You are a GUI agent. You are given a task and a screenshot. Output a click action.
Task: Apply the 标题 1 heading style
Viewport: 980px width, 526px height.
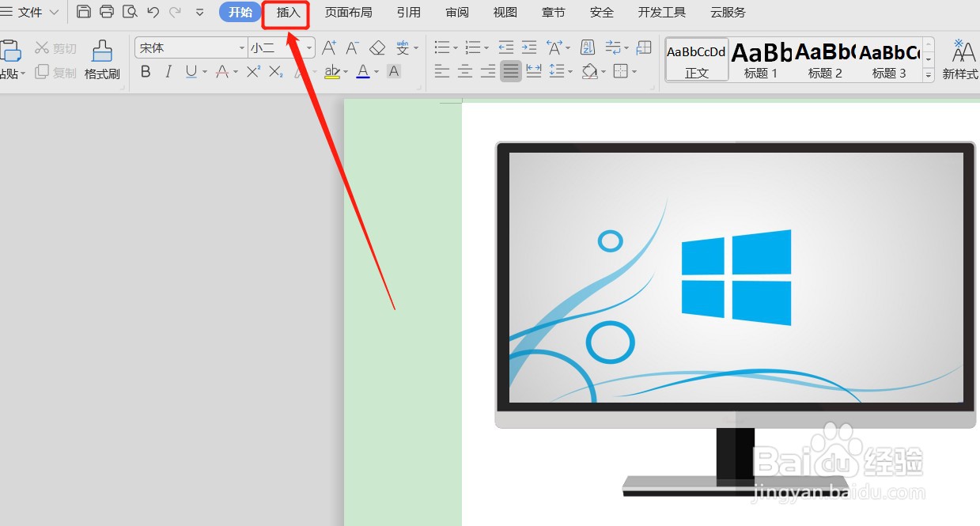(x=761, y=60)
